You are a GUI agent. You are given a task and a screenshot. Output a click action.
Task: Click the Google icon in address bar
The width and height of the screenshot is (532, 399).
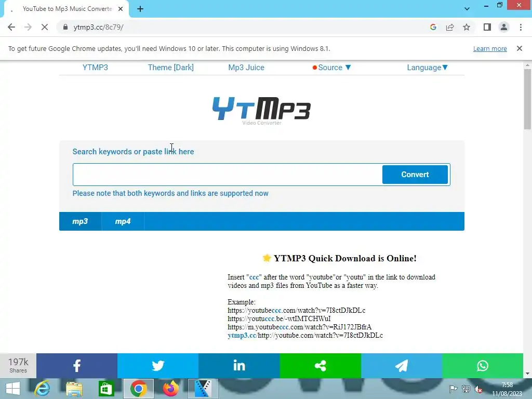tap(433, 27)
